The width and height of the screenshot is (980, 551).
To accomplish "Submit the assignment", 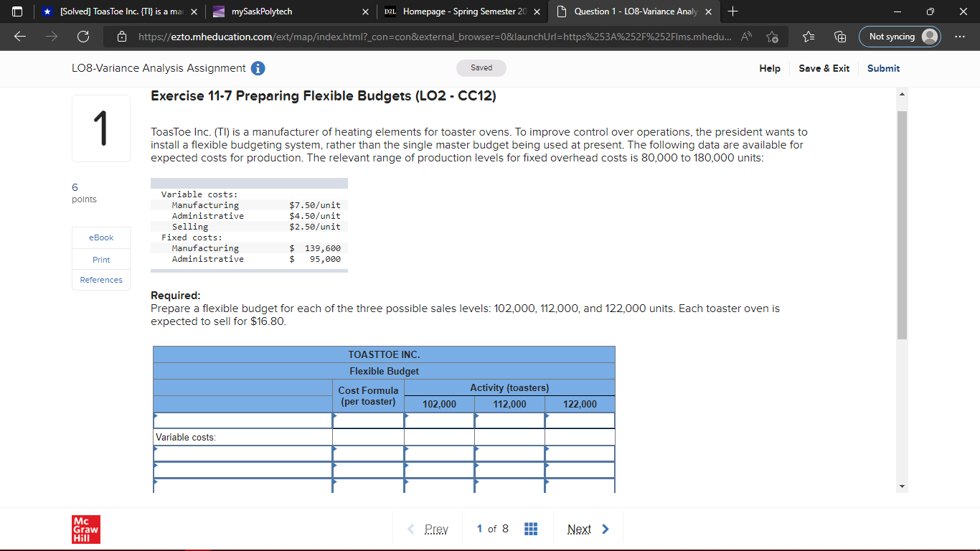I will click(883, 68).
